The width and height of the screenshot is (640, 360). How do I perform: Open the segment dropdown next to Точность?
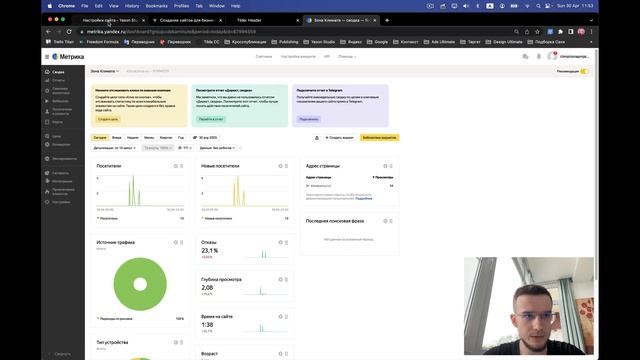click(x=185, y=148)
